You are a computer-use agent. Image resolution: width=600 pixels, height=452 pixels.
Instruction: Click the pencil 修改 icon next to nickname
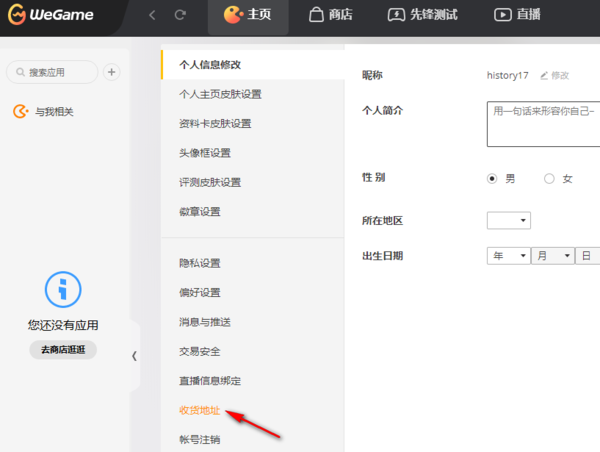(x=545, y=75)
